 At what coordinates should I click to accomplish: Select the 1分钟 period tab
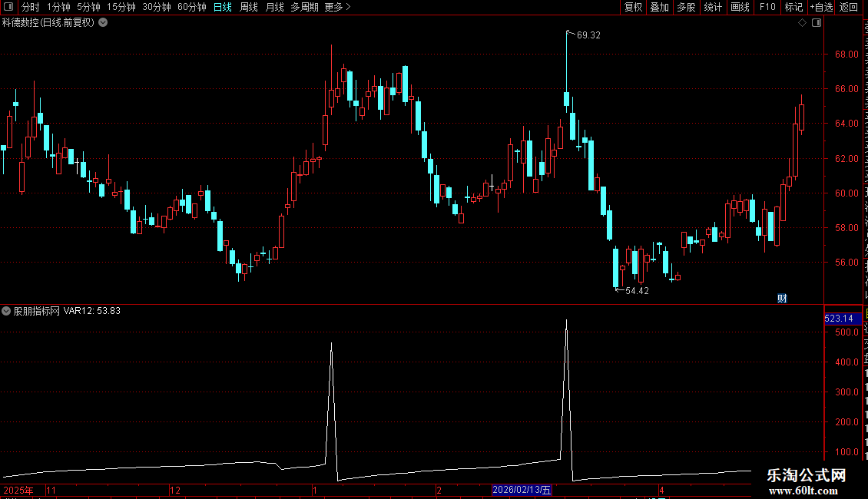58,7
